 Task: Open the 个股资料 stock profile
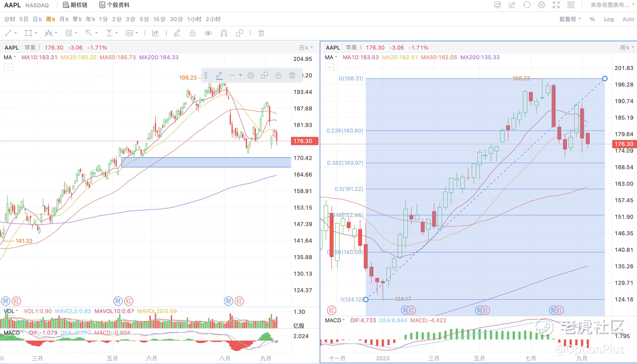click(115, 5)
